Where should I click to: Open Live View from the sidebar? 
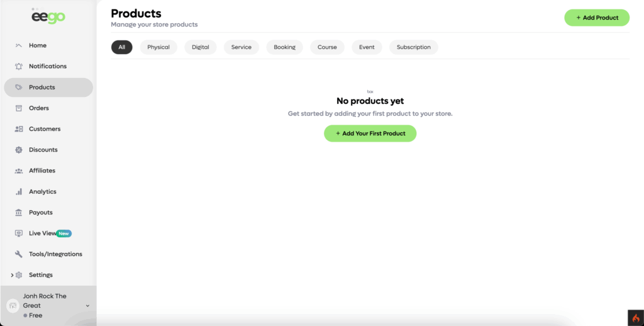42,233
